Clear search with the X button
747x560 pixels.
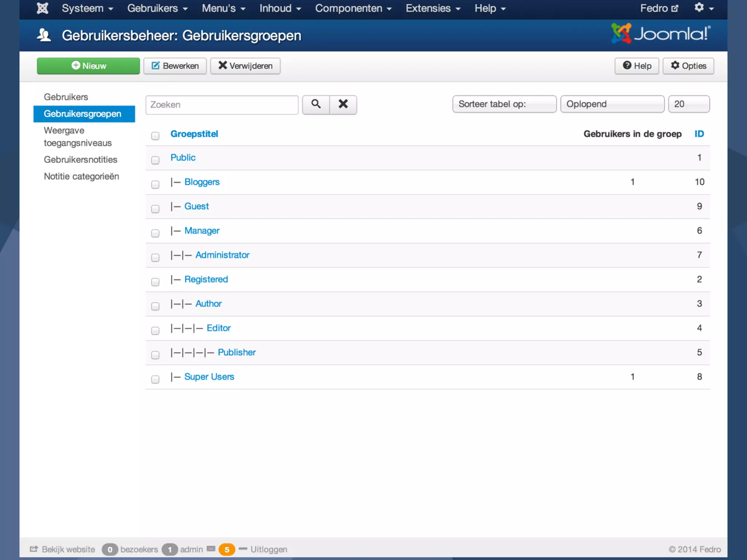coord(343,105)
